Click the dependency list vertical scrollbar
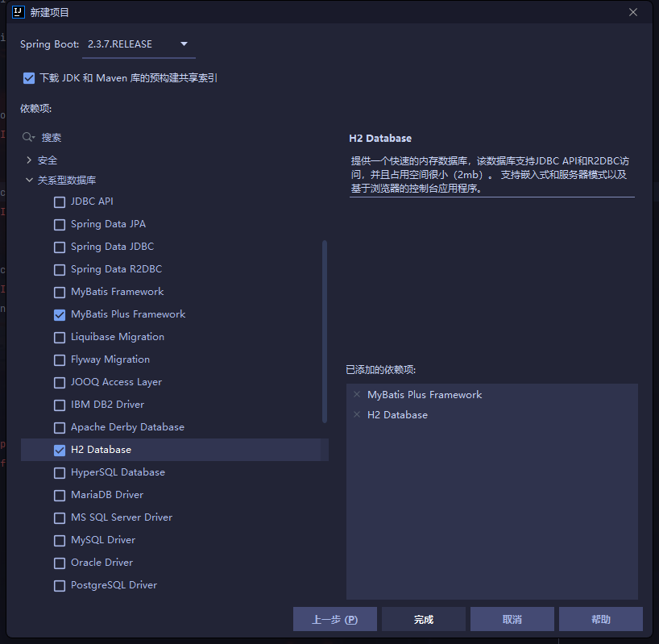Image resolution: width=659 pixels, height=644 pixels. click(325, 330)
